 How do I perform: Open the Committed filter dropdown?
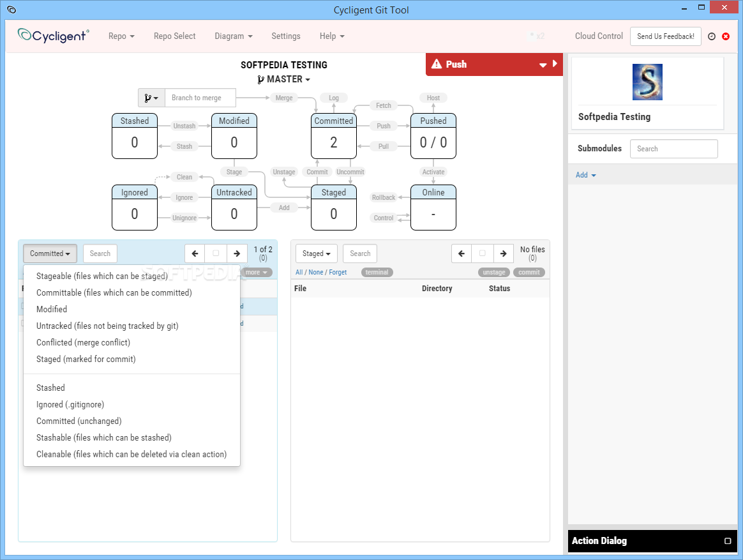tap(50, 254)
